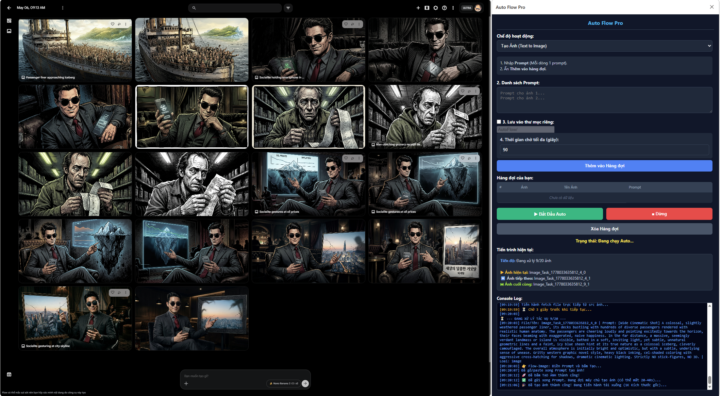Image resolution: width=720 pixels, height=396 pixels.
Task: Click the bottom-left sidebar icon
Action: click(9, 374)
